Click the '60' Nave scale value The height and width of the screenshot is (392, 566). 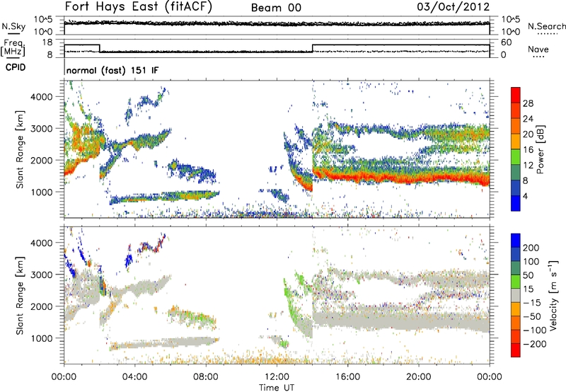point(507,42)
